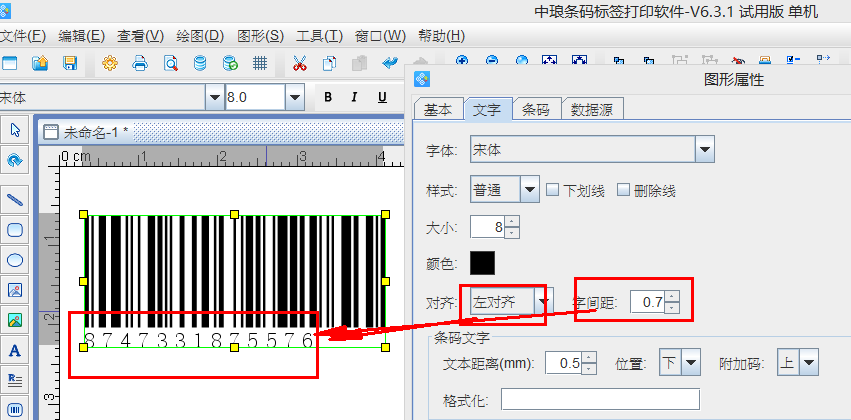Open the 字体 font dropdown in properties
The height and width of the screenshot is (420, 851).
[x=705, y=150]
